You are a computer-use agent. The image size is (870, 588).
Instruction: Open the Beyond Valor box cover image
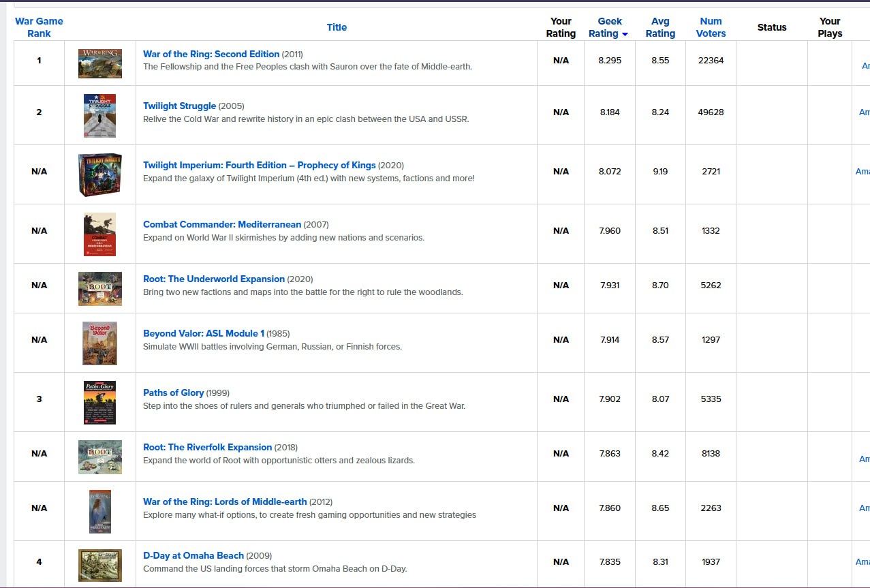(100, 343)
